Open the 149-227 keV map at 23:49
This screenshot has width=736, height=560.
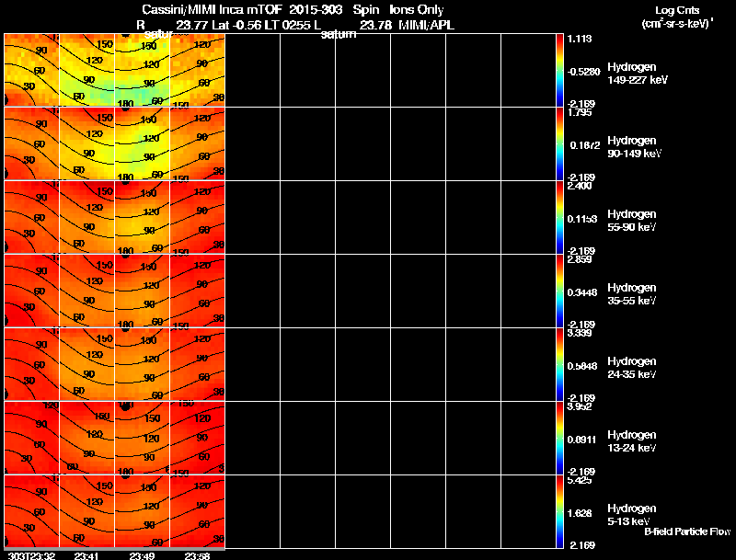coord(143,70)
